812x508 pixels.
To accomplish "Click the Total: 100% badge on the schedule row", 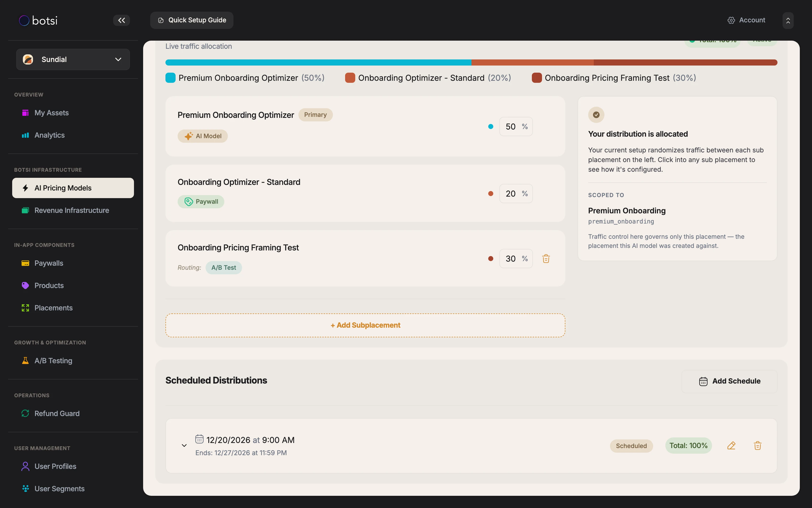I will pyautogui.click(x=688, y=446).
